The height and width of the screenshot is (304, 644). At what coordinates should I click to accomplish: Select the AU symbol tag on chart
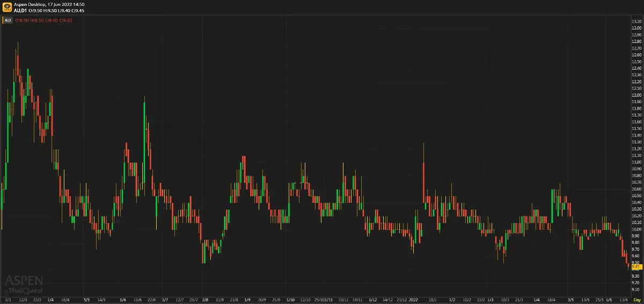click(8, 20)
